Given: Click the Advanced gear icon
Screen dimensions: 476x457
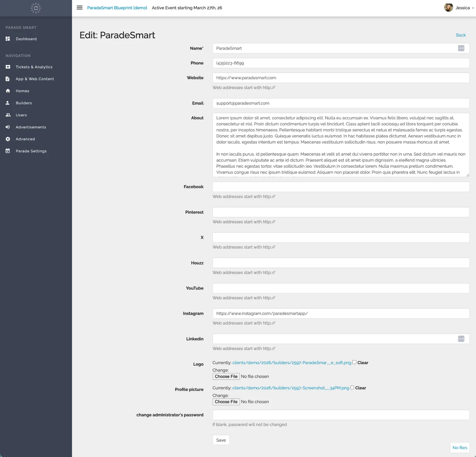Looking at the screenshot, I should coord(8,139).
